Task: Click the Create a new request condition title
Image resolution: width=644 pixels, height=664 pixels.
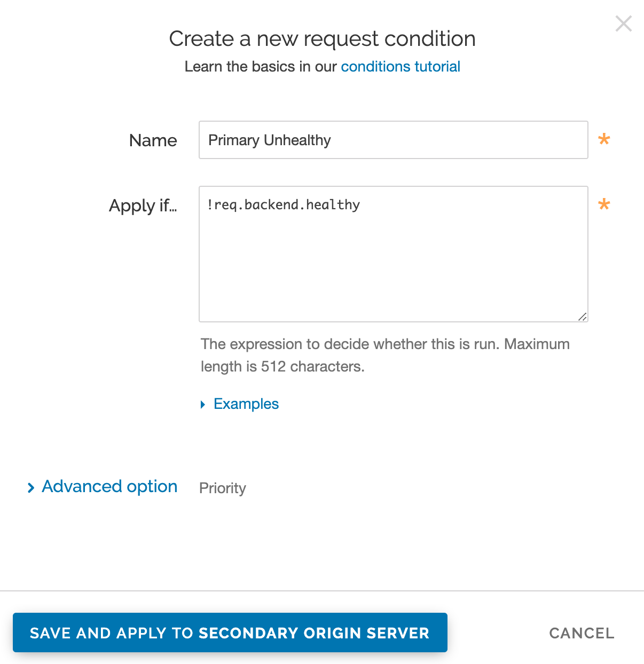Action: click(323, 38)
